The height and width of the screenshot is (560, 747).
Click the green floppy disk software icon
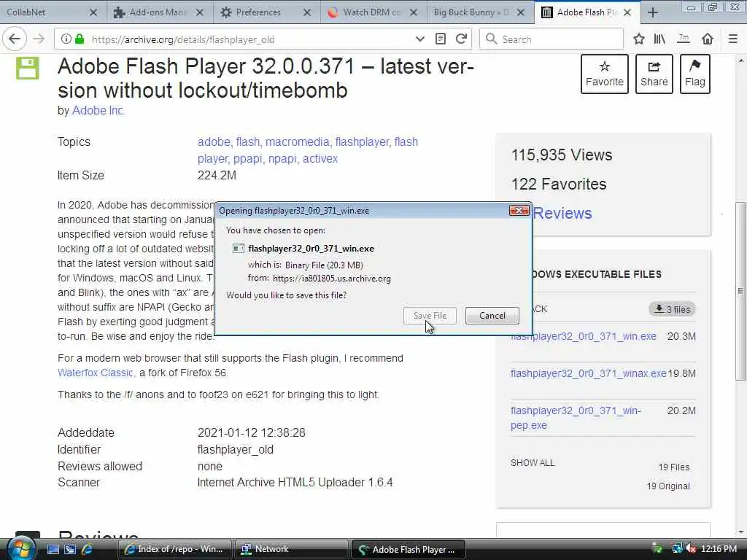(x=27, y=68)
